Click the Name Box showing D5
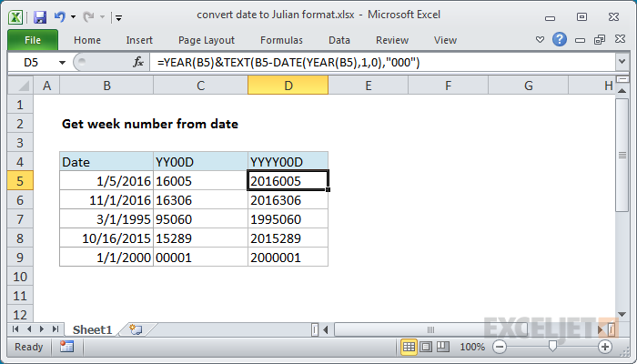Image resolution: width=637 pixels, height=364 pixels. point(31,62)
